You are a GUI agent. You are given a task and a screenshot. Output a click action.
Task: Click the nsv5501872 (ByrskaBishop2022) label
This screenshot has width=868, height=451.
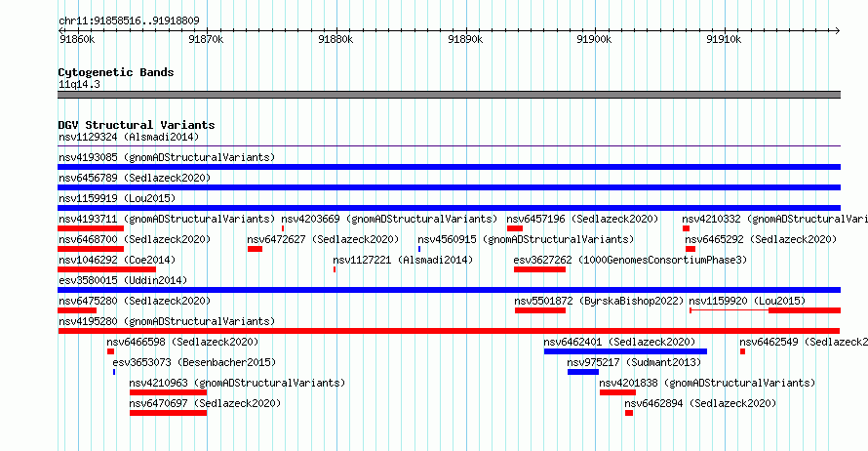coord(599,301)
